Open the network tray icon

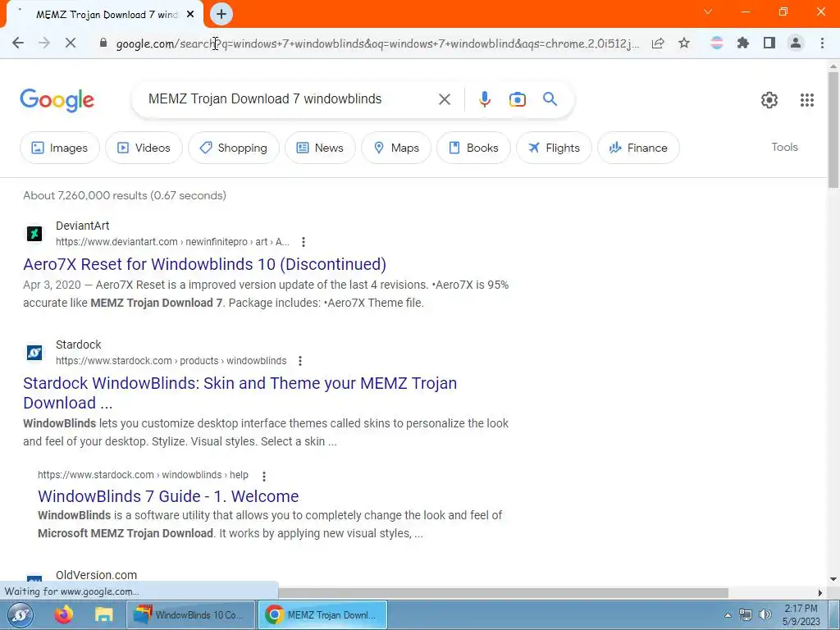tap(745, 615)
